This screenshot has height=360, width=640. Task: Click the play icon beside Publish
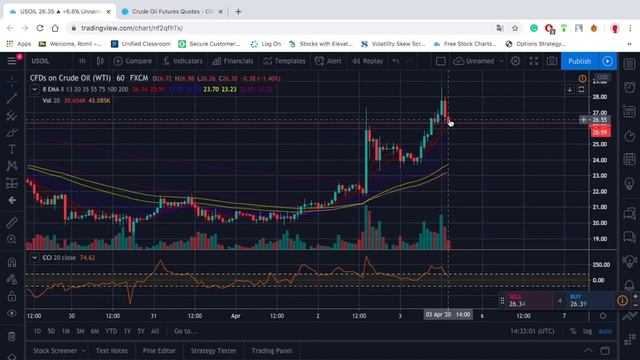coord(607,61)
